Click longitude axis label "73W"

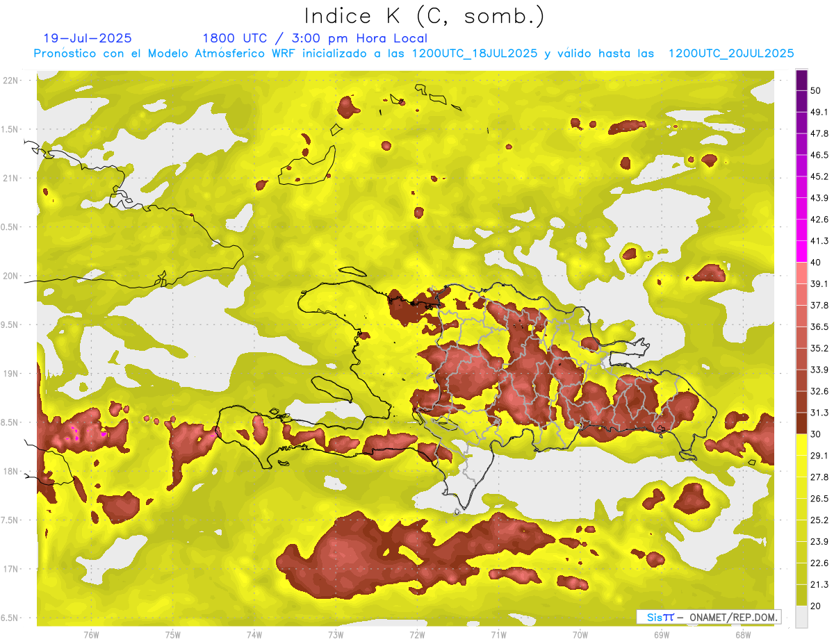[x=336, y=635]
